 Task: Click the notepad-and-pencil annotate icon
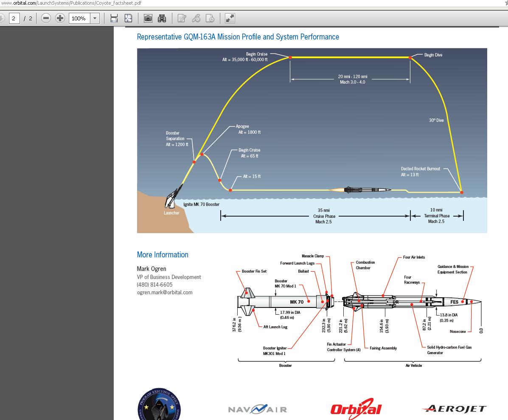coord(182,18)
